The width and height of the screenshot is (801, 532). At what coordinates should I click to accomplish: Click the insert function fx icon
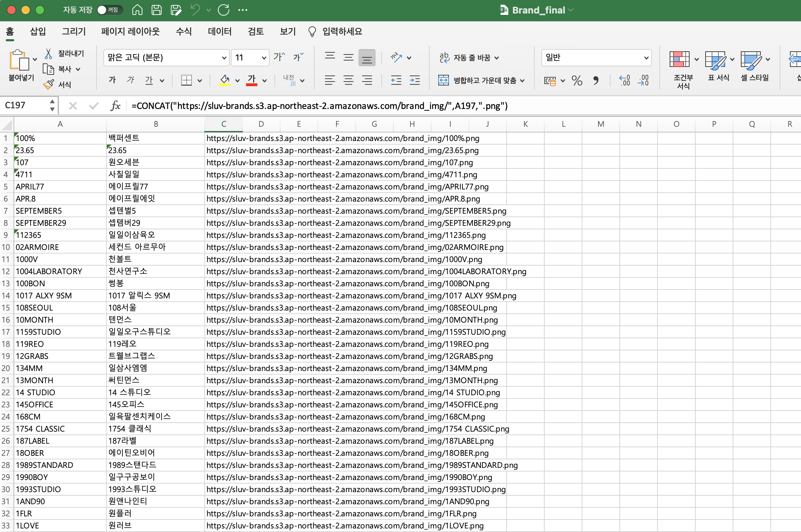pyautogui.click(x=115, y=106)
